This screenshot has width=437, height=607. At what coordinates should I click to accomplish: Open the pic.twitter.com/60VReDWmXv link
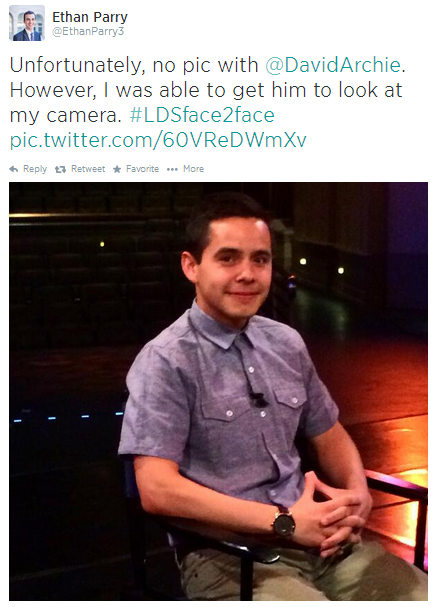(158, 140)
